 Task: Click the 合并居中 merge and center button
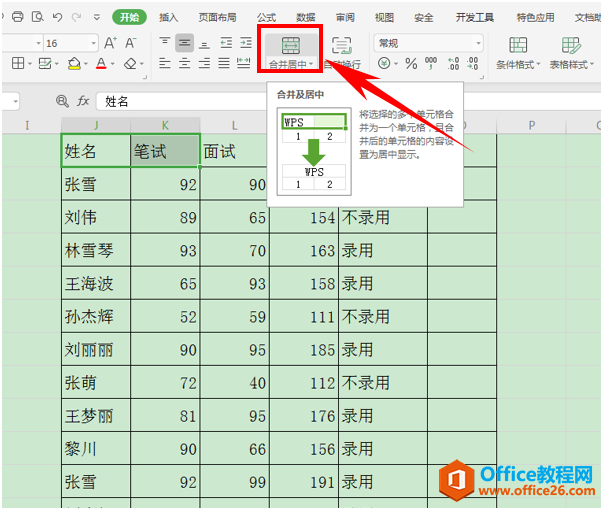coord(291,52)
